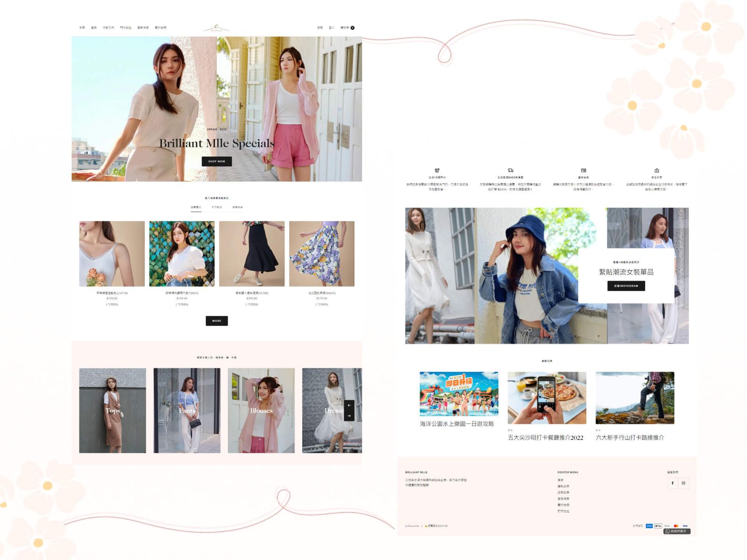The image size is (747, 560).
Task: Open the WhatsApp chat widget
Action: [x=677, y=531]
